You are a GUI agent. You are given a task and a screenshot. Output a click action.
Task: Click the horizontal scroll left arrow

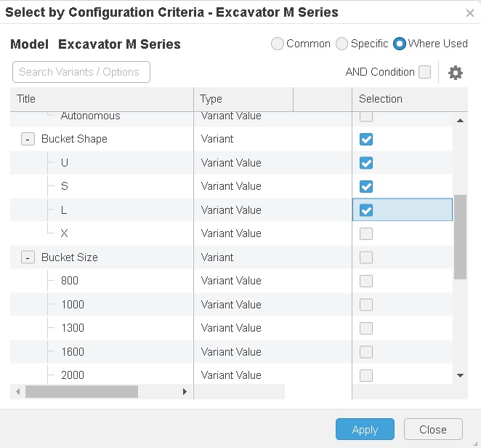(x=17, y=391)
